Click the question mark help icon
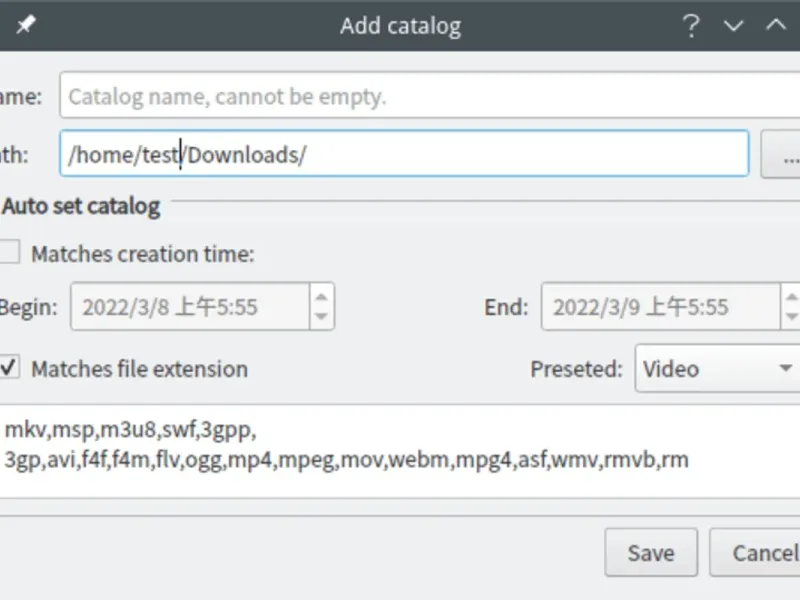 click(690, 26)
